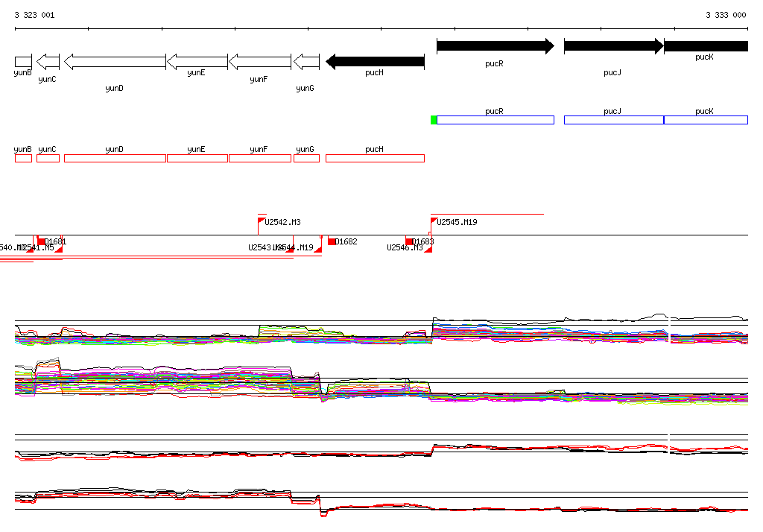Click the yunD label under white arrow
The height and width of the screenshot is (532, 763).
coord(114,88)
